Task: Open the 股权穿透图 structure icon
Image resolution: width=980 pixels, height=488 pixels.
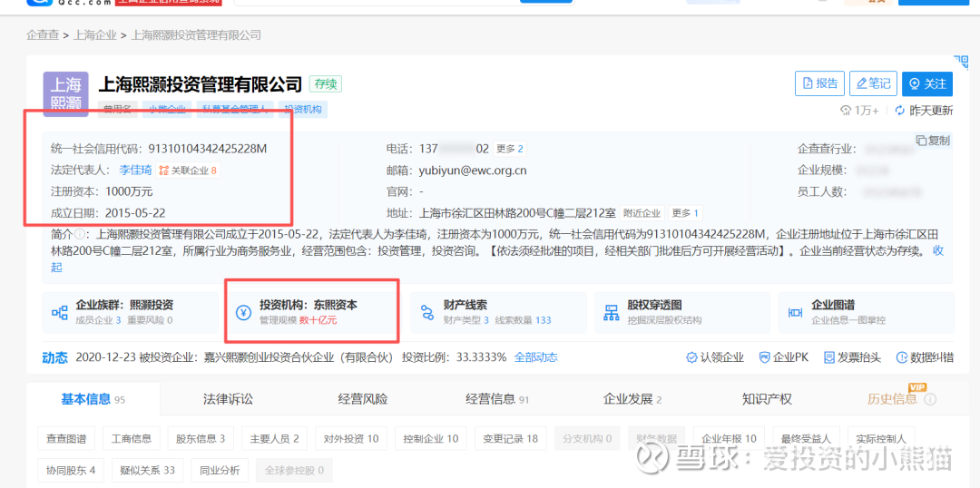Action: point(611,312)
